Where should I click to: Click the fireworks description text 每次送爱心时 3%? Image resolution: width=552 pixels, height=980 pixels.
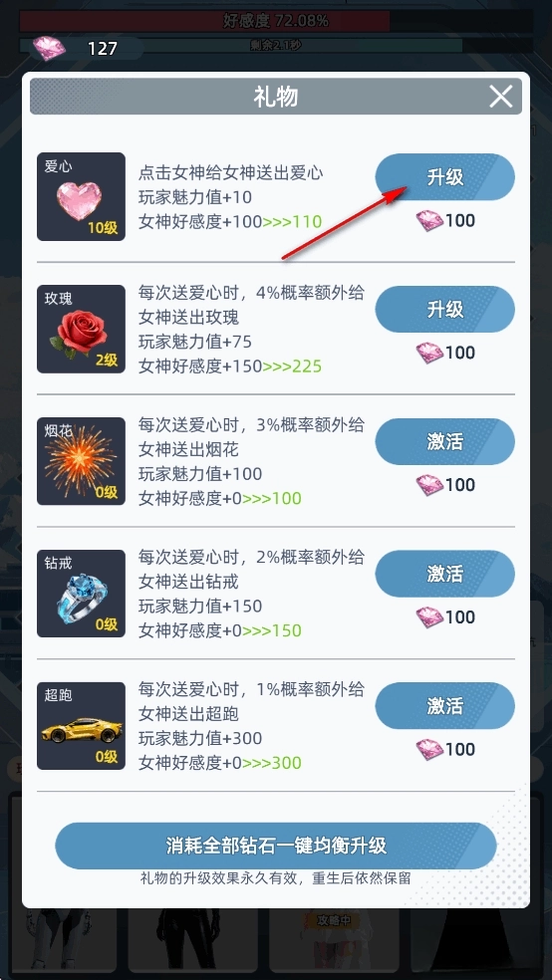[x=251, y=426]
